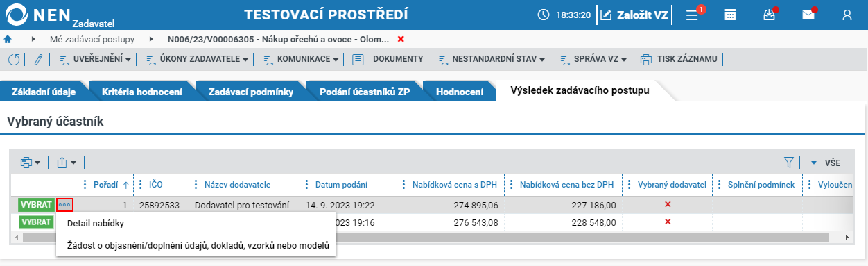
Task: Open the user profile icon
Action: click(x=847, y=15)
